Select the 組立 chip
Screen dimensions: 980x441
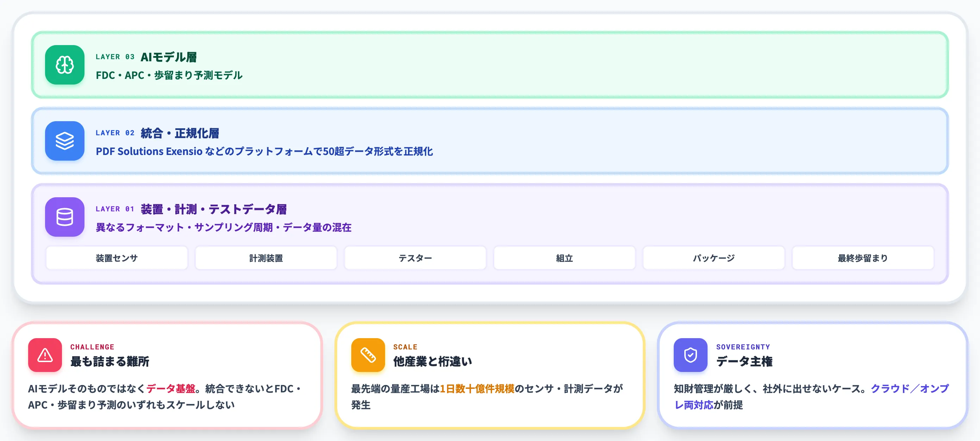point(565,258)
